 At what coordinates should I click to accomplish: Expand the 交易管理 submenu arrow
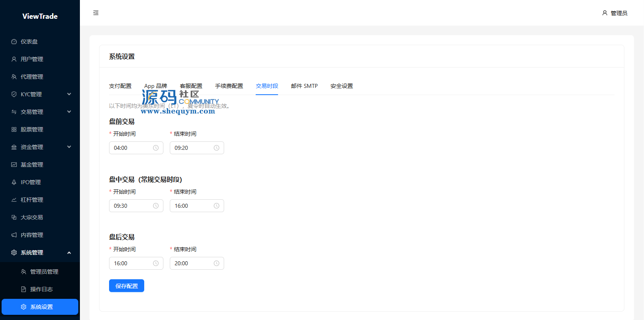[x=69, y=112]
